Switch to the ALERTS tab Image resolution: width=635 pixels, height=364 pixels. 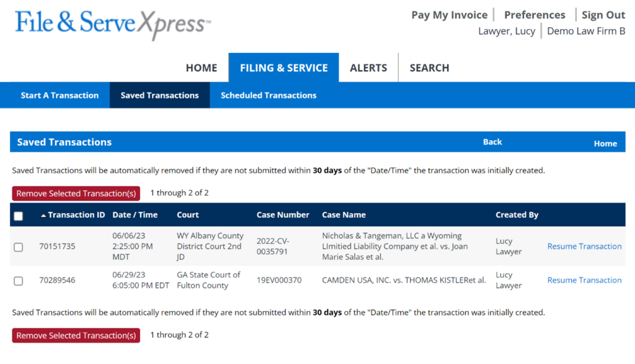(x=369, y=68)
